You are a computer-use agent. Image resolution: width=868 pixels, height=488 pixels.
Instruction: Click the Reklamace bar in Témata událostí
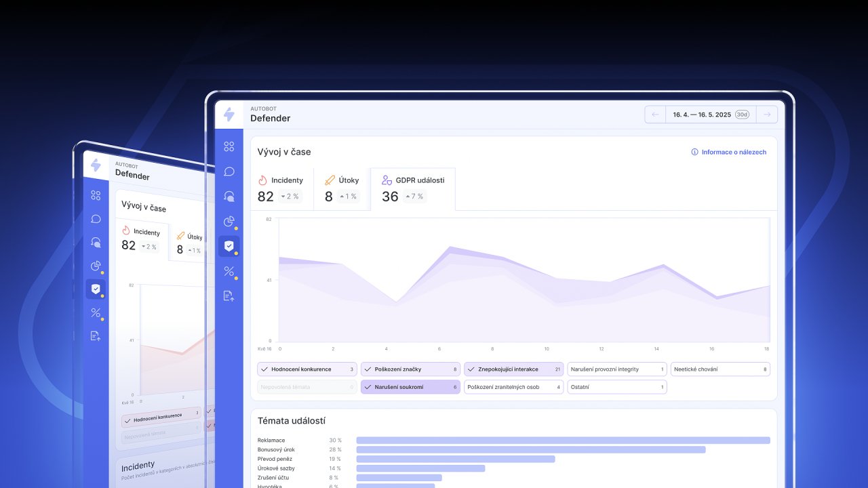coord(563,441)
